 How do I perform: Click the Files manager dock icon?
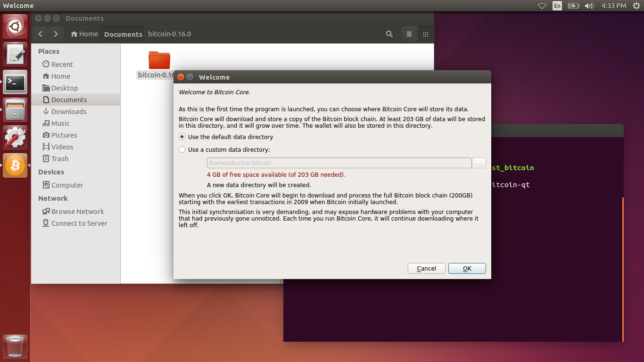tap(15, 110)
